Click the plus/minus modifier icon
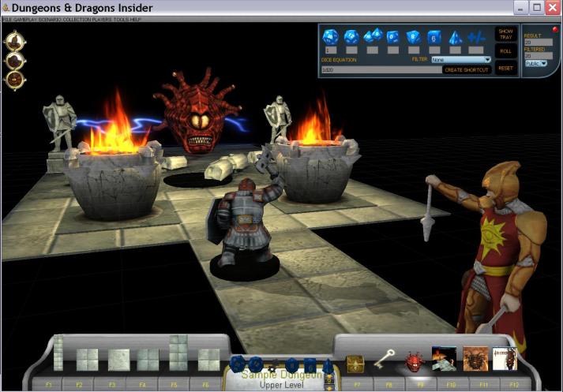 click(x=476, y=37)
